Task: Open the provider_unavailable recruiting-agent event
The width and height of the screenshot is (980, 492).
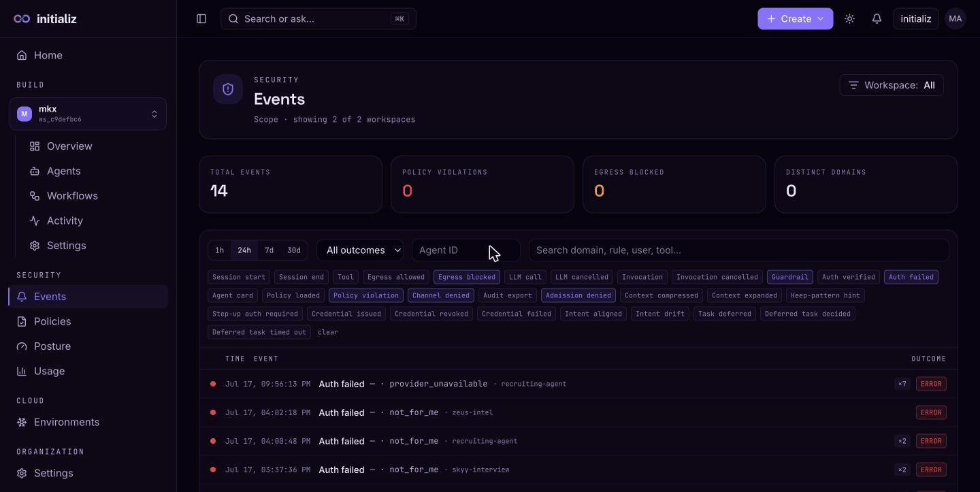Action: [x=578, y=384]
